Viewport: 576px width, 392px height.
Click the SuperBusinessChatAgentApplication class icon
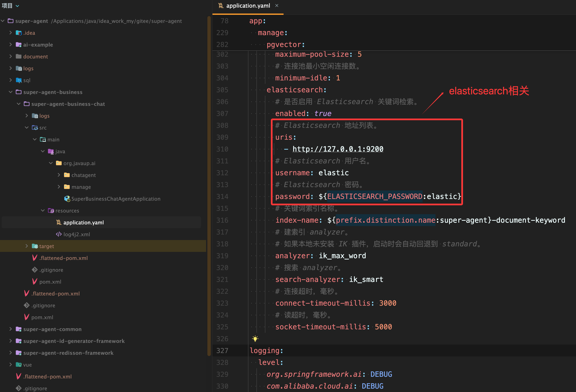tap(67, 199)
